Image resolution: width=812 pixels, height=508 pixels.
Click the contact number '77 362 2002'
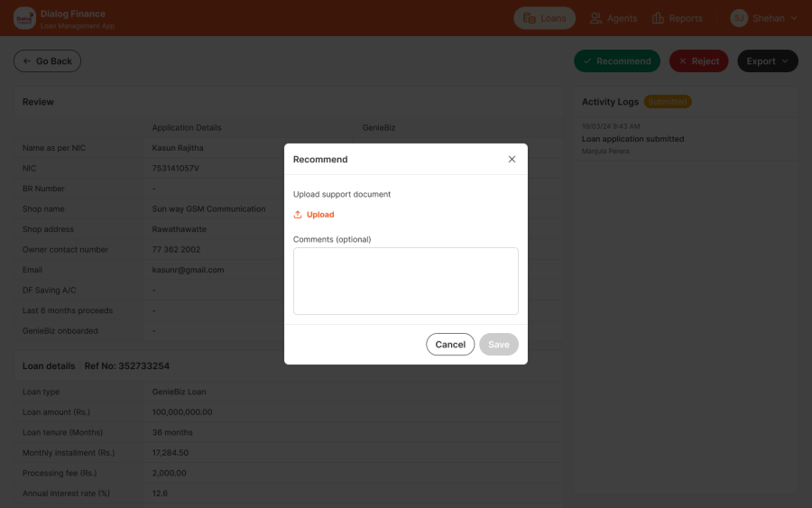point(176,250)
